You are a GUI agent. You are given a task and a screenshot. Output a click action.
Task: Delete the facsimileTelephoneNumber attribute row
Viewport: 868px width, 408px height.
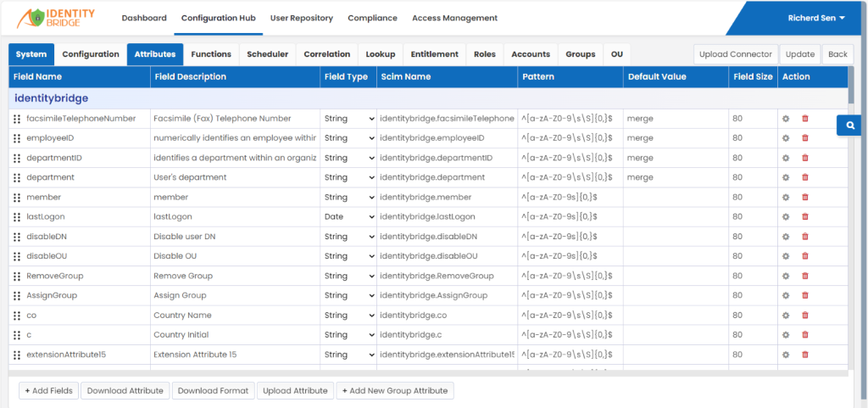[805, 119]
